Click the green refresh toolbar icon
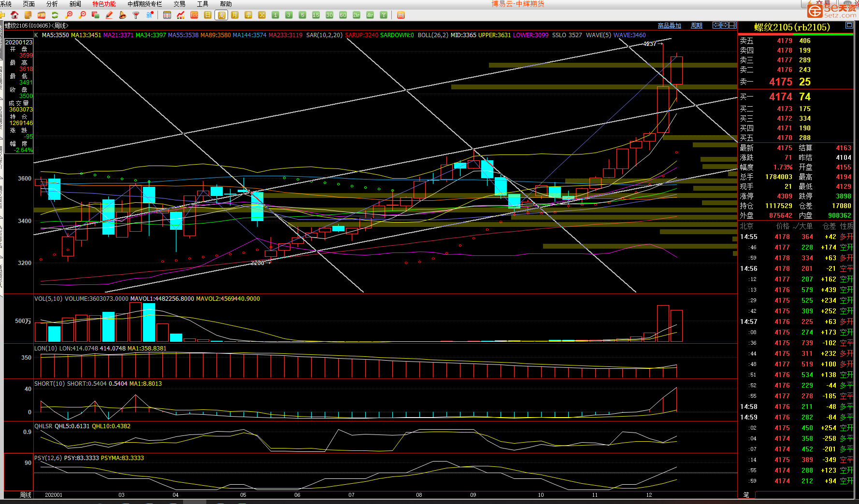 55,15
